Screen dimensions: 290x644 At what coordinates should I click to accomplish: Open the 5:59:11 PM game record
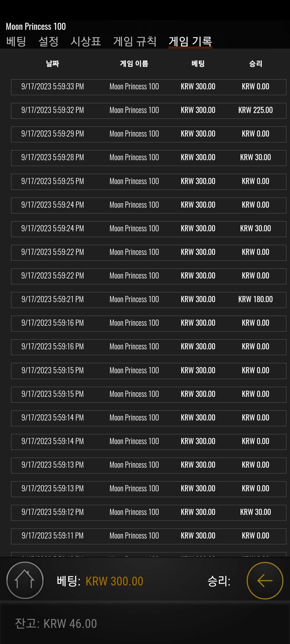(148, 536)
